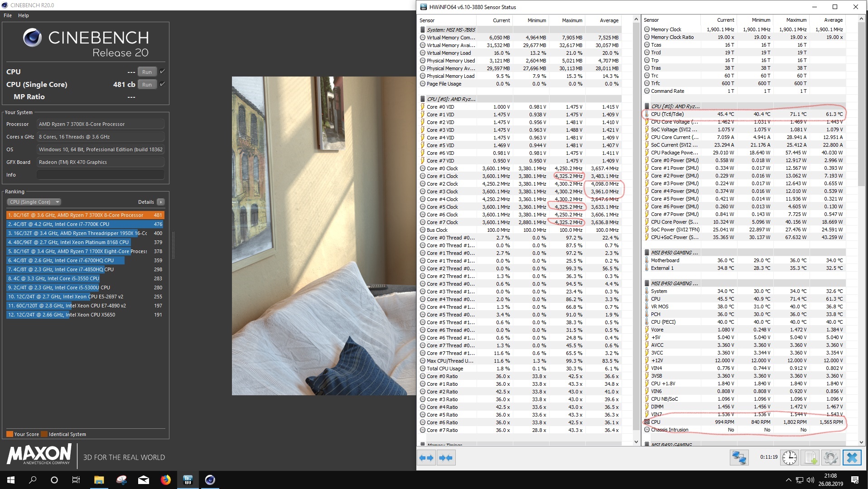This screenshot has height=489, width=868.
Task: Open HWiNFO remote network monitoring icon
Action: pyautogui.click(x=739, y=458)
